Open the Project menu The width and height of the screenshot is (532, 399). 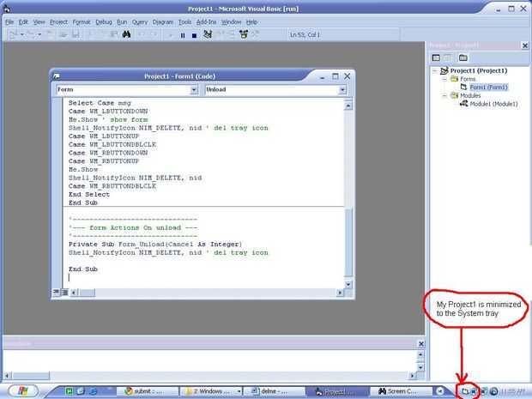click(x=58, y=22)
